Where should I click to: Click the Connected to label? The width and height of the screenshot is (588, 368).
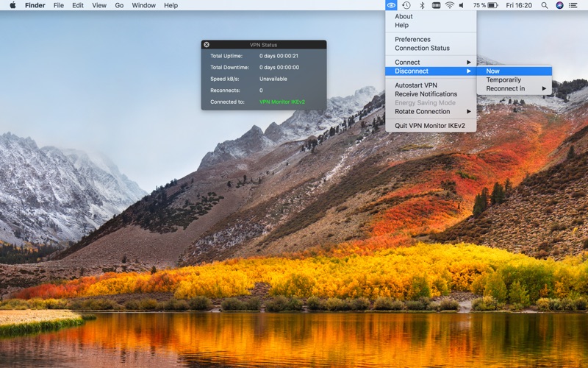[x=227, y=102]
